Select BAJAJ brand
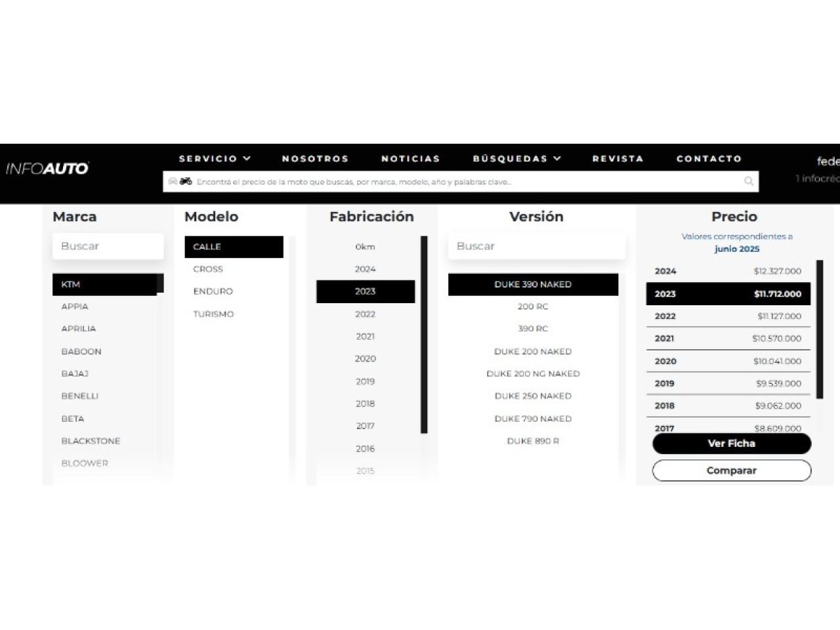The width and height of the screenshot is (840, 630). [75, 373]
